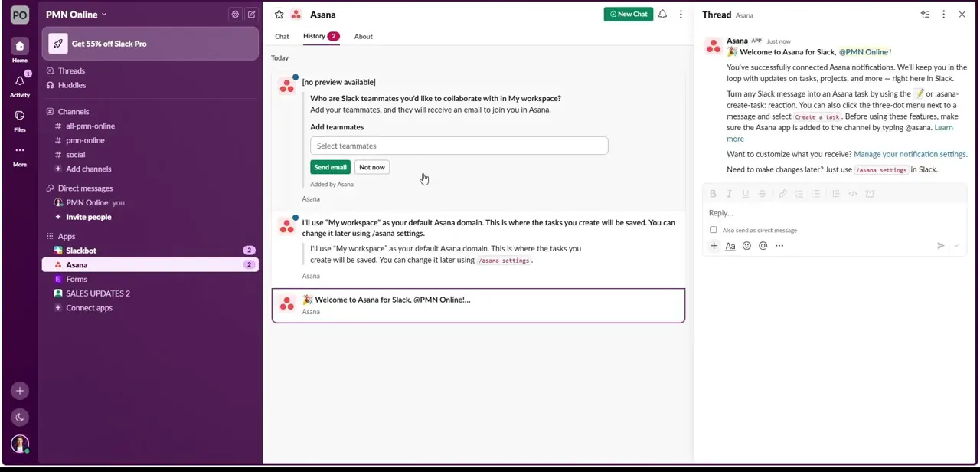
Task: Open SALES UPDATES 2 in sidebar
Action: pyautogui.click(x=150, y=293)
